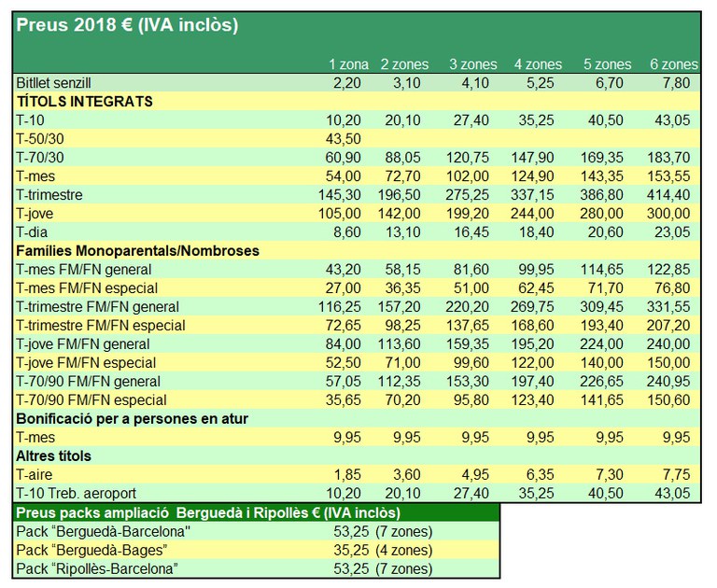
Task: Click the "Altres títols" section heading
Action: click(59, 455)
